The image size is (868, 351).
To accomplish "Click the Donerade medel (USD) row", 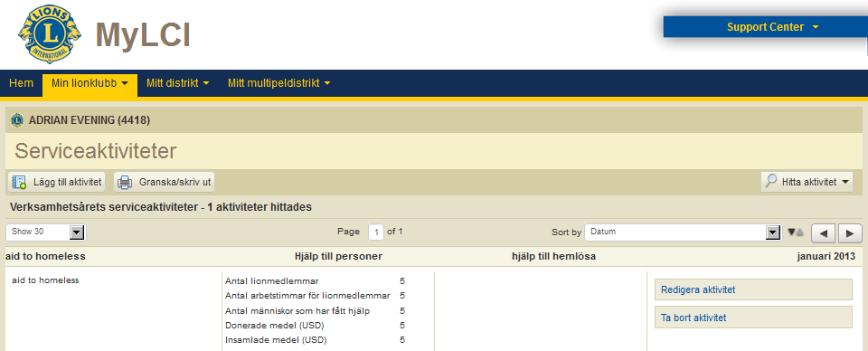I will [315, 325].
